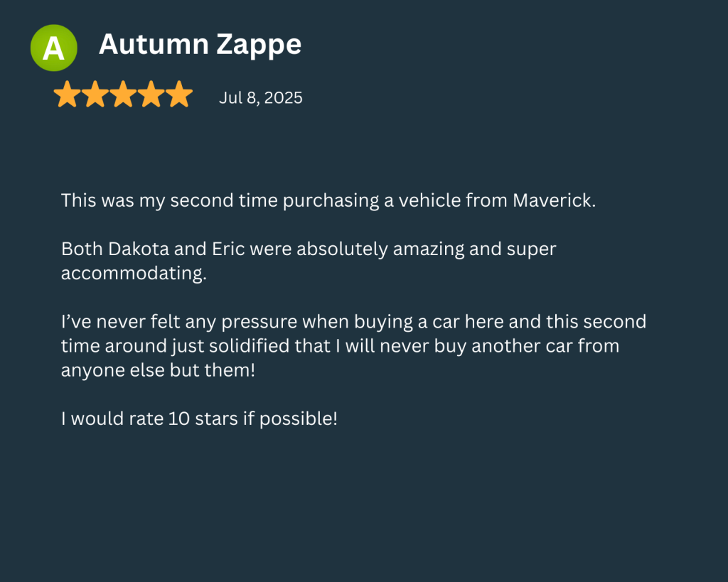The width and height of the screenshot is (728, 582).
Task: Click the sentence starting "This was my second"
Action: [x=328, y=200]
